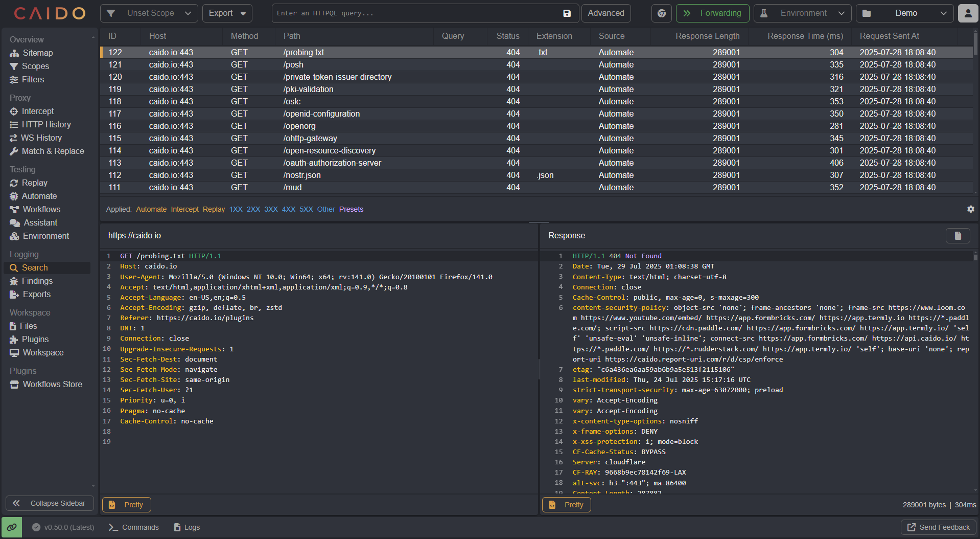Viewport: 980px width, 539px height.
Task: Open the Environment selector dropdown
Action: 803,13
